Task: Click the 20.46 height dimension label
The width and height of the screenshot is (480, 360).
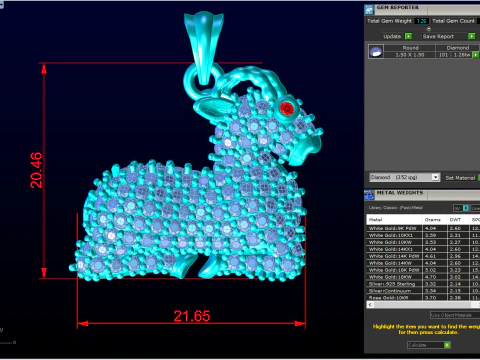Action: pos(36,170)
